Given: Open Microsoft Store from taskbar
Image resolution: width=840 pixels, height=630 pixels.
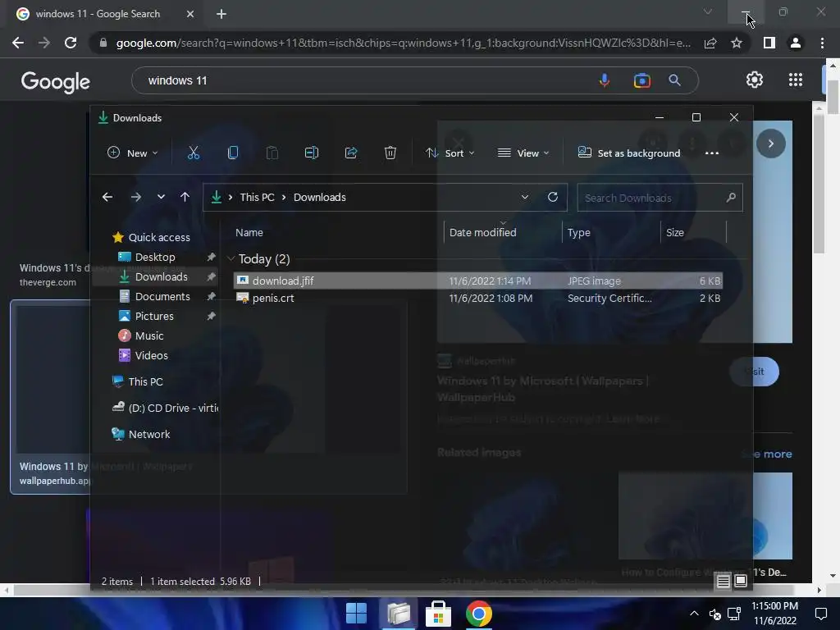Looking at the screenshot, I should tap(438, 614).
